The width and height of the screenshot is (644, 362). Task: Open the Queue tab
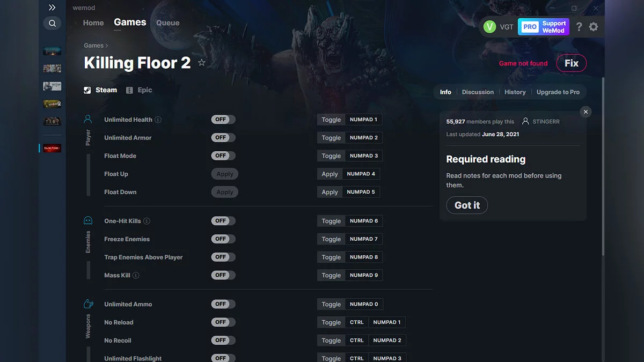click(x=168, y=23)
